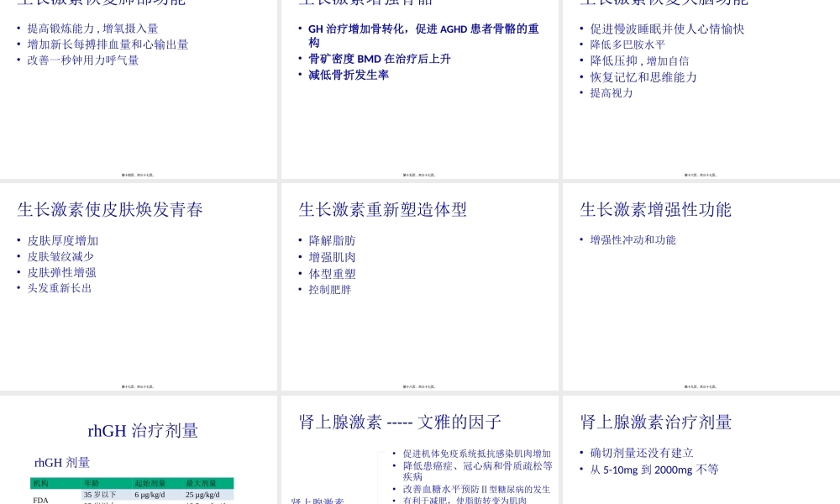Click the bullet 控制肥胖
The height and width of the screenshot is (504, 840).
pyautogui.click(x=329, y=289)
